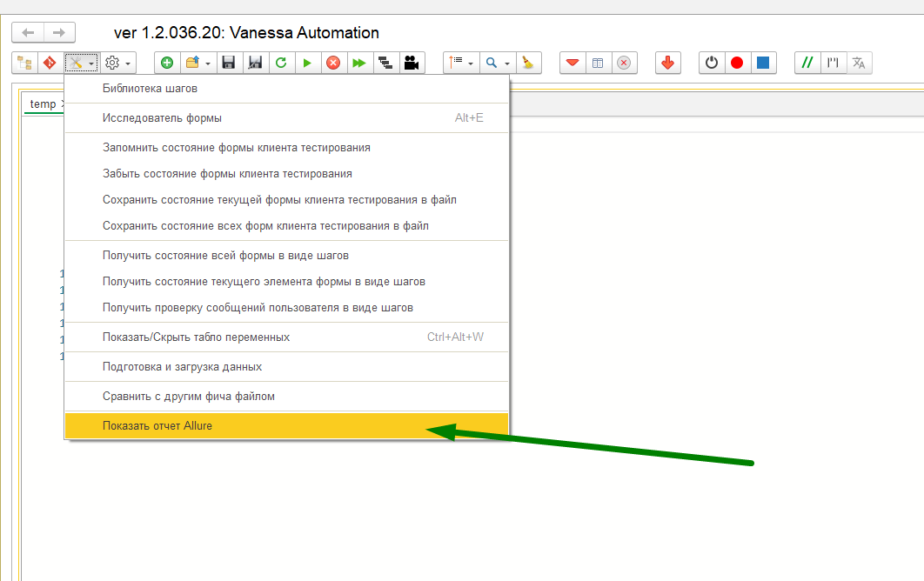Run scenarios with green play triangle
Image resolution: width=924 pixels, height=581 pixels.
307,63
